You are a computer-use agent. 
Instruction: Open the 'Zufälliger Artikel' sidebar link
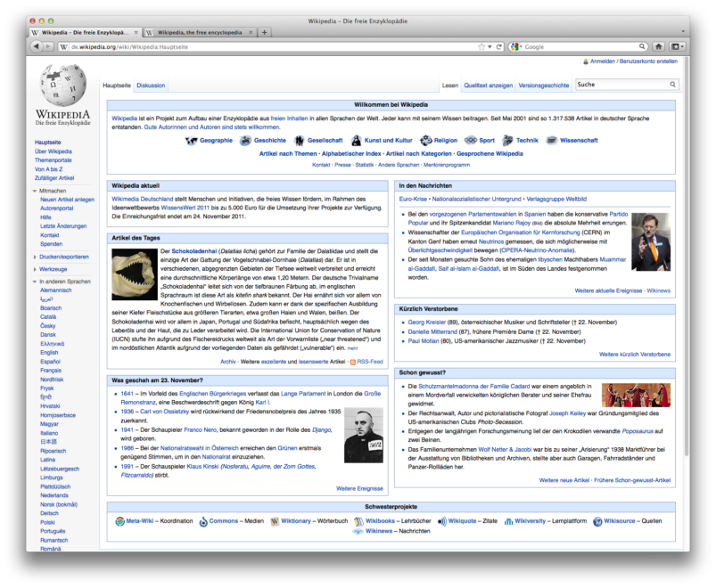[54, 178]
